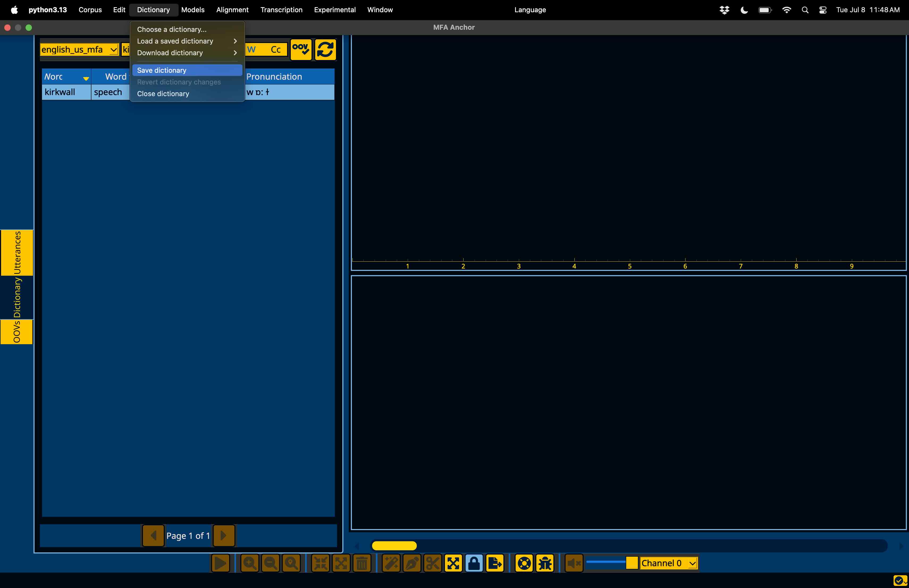This screenshot has width=909, height=588.
Task: Click the Zoom in magnifier icon
Action: (250, 563)
